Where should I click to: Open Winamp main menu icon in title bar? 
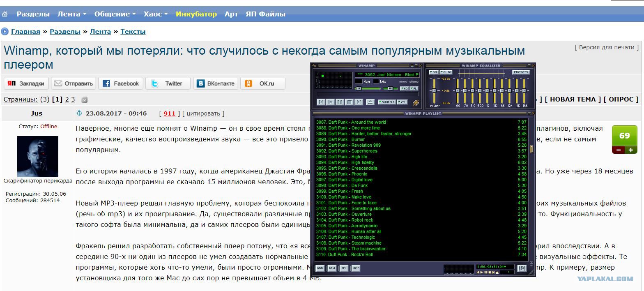coord(314,66)
